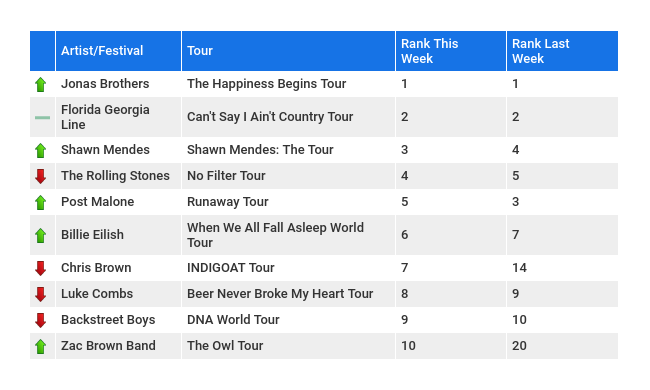Viewport: 650px width, 390px height.
Task: Click the red down arrow next to Backstreet Boys
Action: pos(41,320)
